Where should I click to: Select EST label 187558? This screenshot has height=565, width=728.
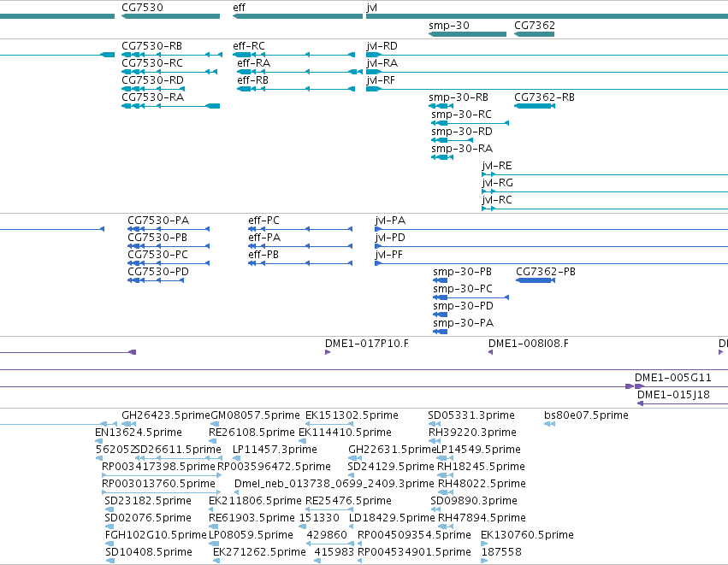[501, 552]
